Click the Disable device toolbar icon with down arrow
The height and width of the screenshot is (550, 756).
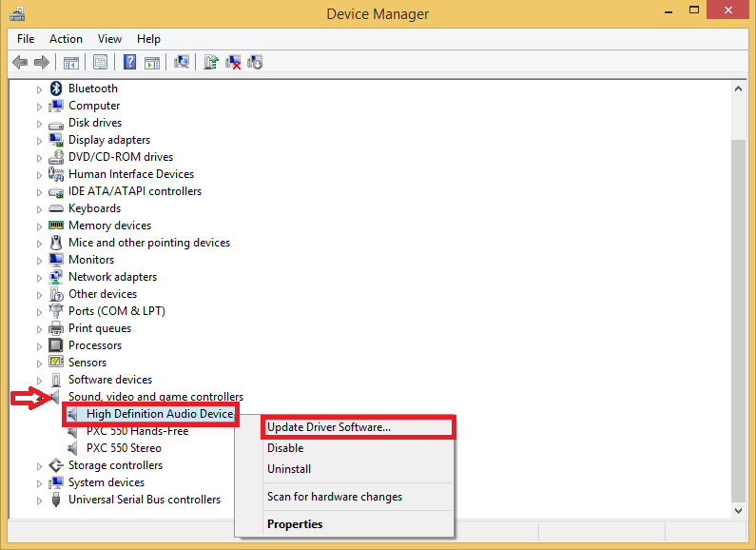[255, 62]
